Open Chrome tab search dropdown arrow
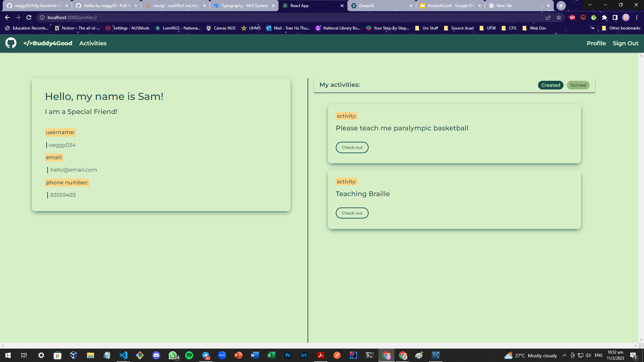The image size is (644, 362). click(590, 5)
